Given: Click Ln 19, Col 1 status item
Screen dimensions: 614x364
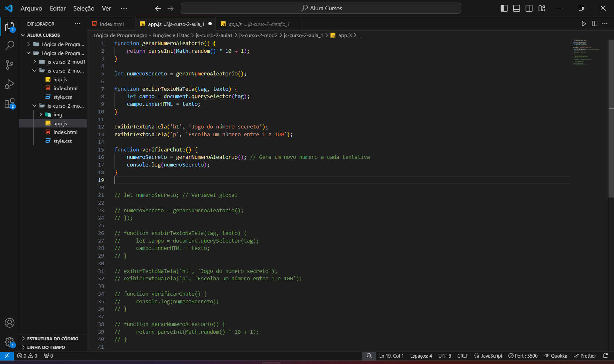Looking at the screenshot, I should (391, 356).
